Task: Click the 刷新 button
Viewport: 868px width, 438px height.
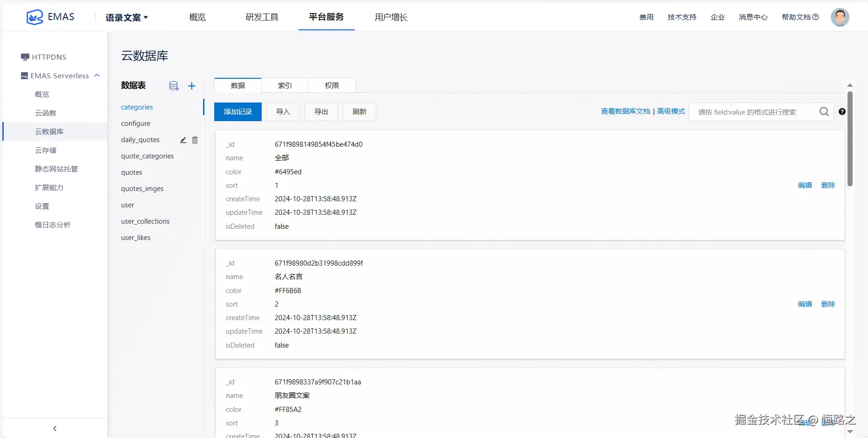Action: [359, 112]
